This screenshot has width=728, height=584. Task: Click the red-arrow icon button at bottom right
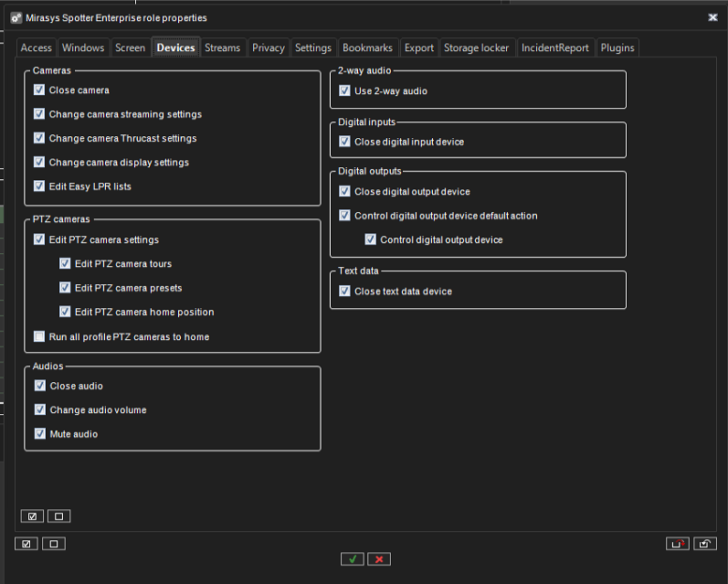pyautogui.click(x=678, y=544)
